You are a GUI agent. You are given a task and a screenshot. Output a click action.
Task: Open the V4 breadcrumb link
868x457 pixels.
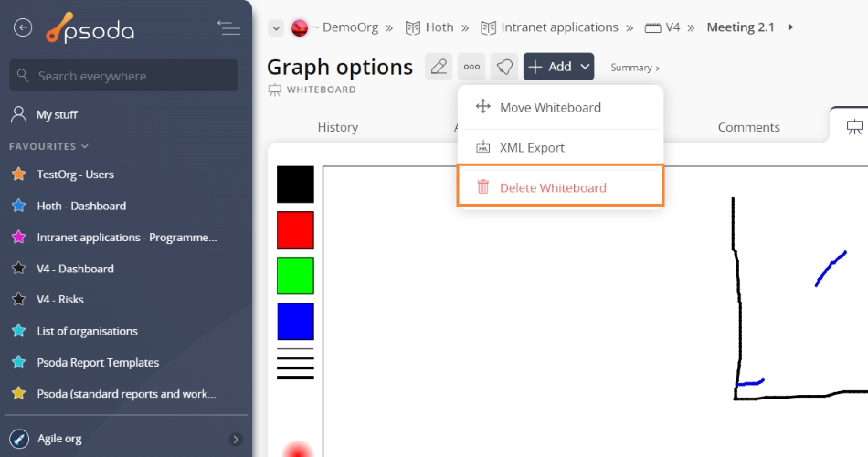[x=672, y=27]
